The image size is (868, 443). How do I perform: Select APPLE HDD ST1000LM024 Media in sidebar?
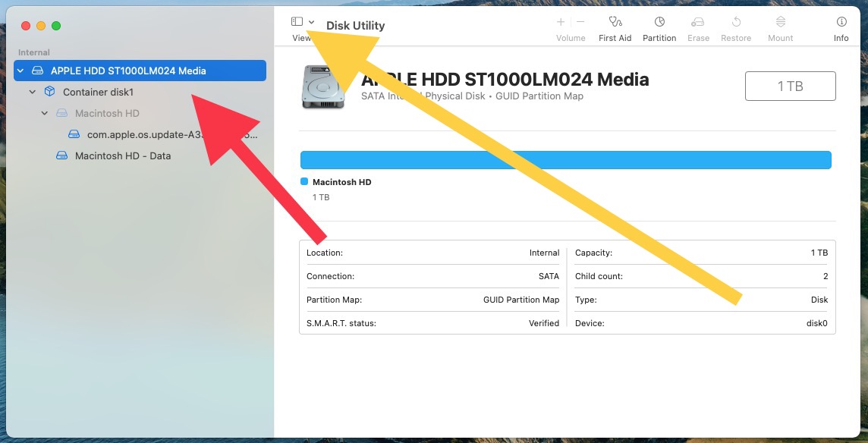140,71
